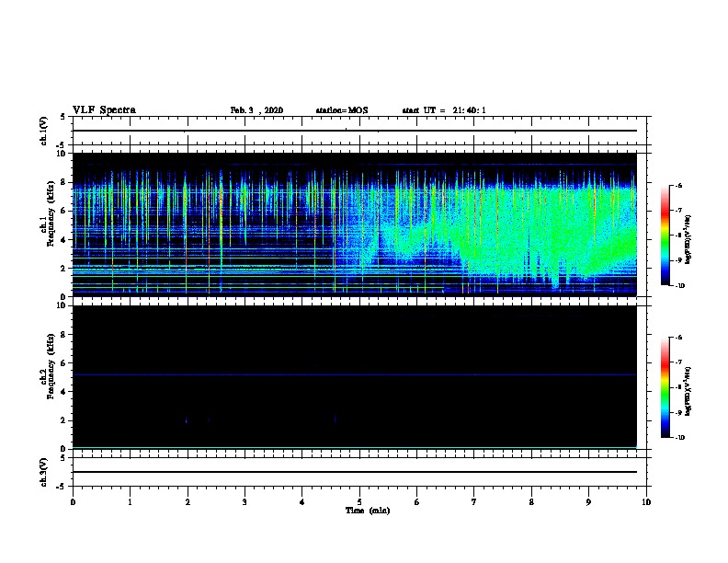Select the "Feb. 3 , 2020" date text

(x=256, y=110)
